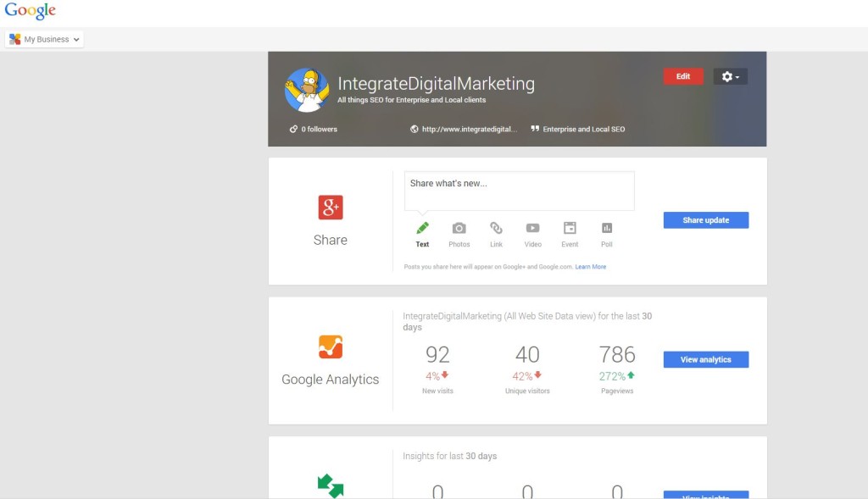The width and height of the screenshot is (868, 499).
Task: Click the Poll post icon
Action: point(607,228)
